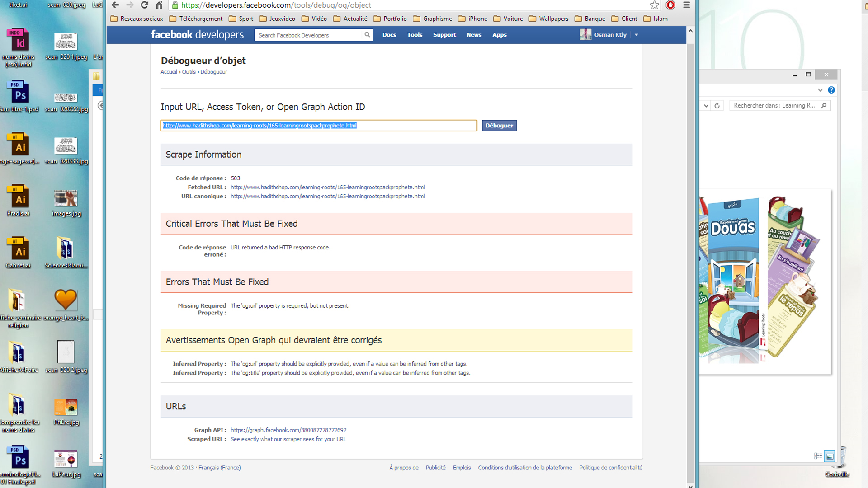868x488 pixels.
Task: Open Chrome hamburger menu
Action: (686, 5)
